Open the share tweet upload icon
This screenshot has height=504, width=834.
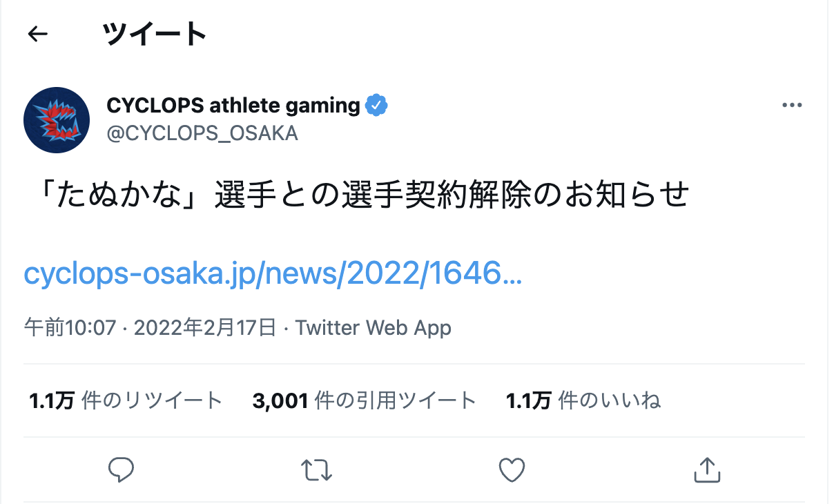click(707, 470)
